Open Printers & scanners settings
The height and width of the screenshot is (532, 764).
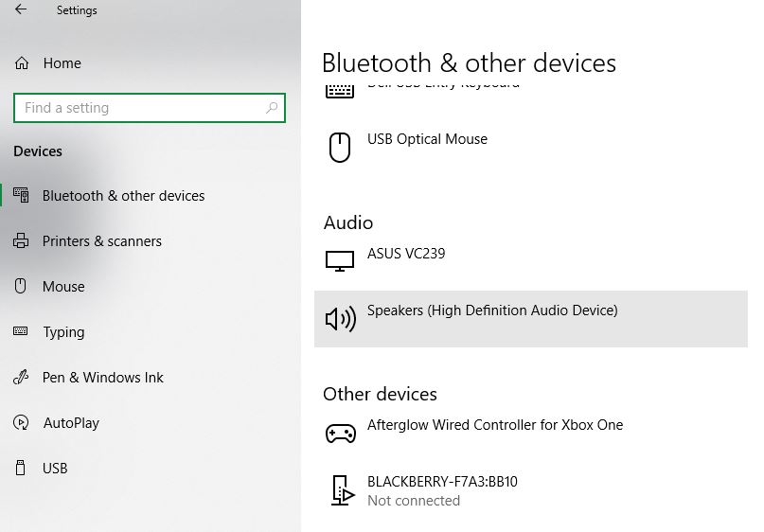101,241
